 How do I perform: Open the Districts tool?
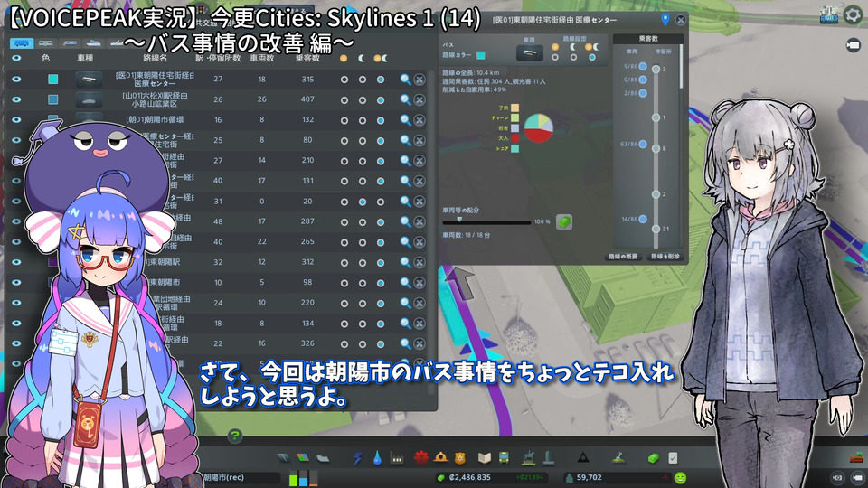click(323, 458)
